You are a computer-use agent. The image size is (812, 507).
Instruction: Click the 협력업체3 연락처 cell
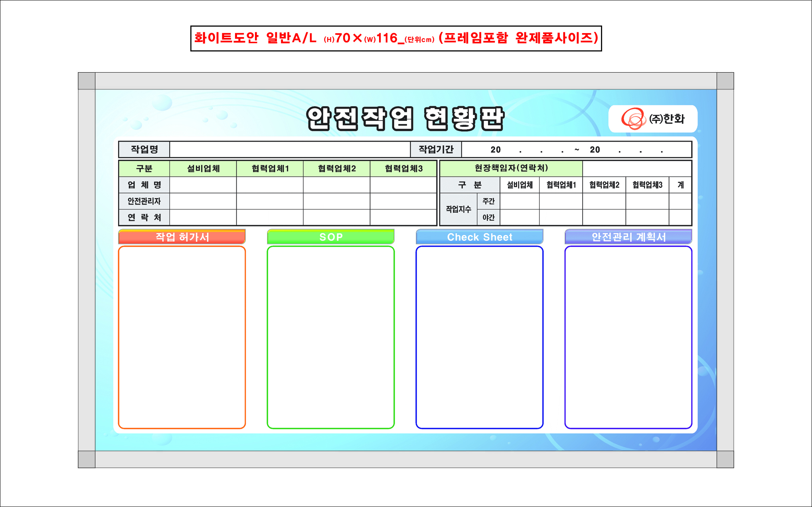(x=403, y=217)
